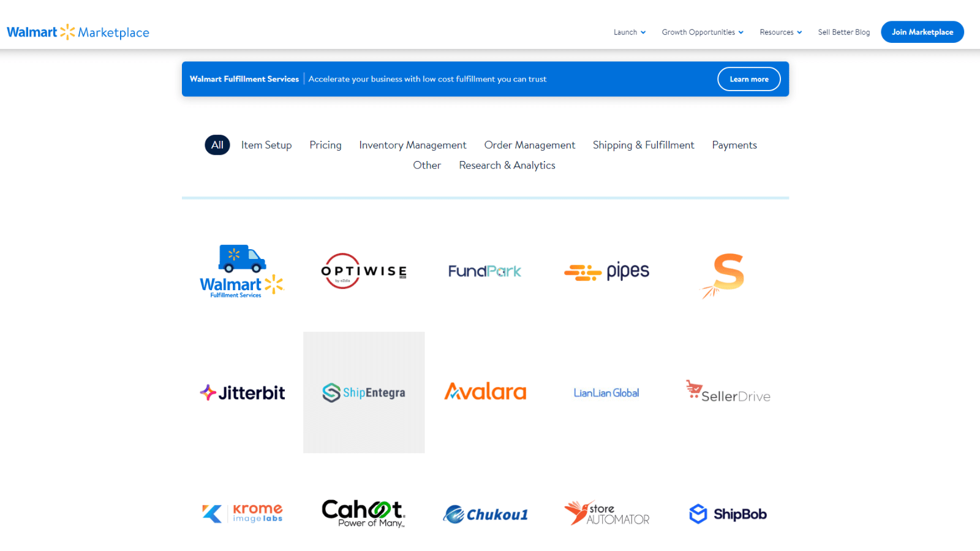
Task: Select the Chukou1 partner logo
Action: click(485, 514)
